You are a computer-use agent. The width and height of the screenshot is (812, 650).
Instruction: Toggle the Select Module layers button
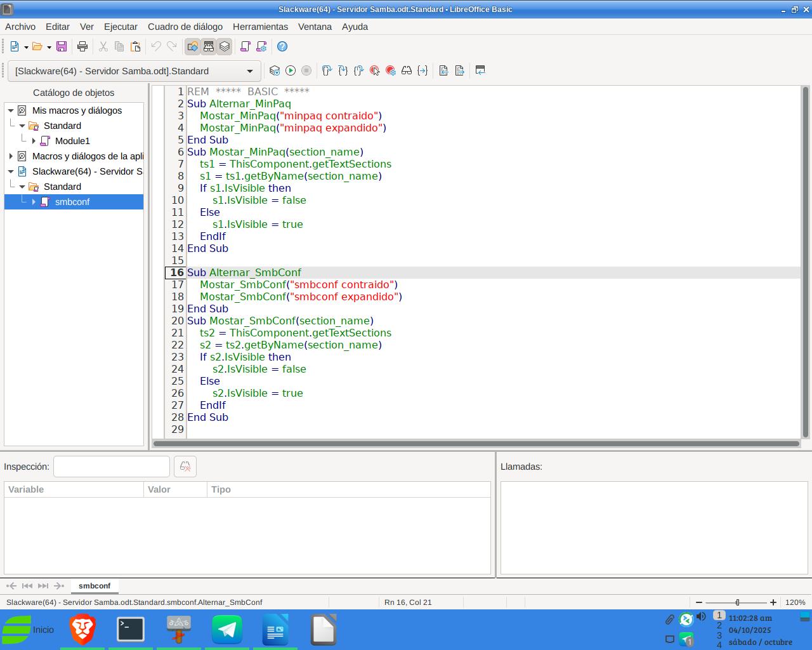[225, 46]
